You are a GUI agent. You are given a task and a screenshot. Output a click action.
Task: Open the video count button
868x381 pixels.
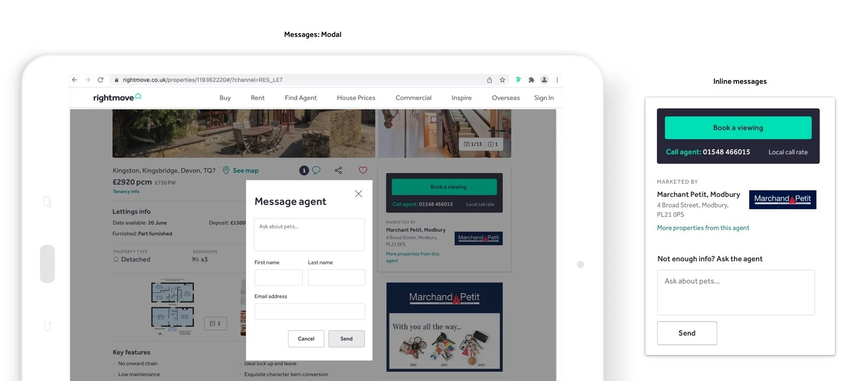[x=493, y=144]
